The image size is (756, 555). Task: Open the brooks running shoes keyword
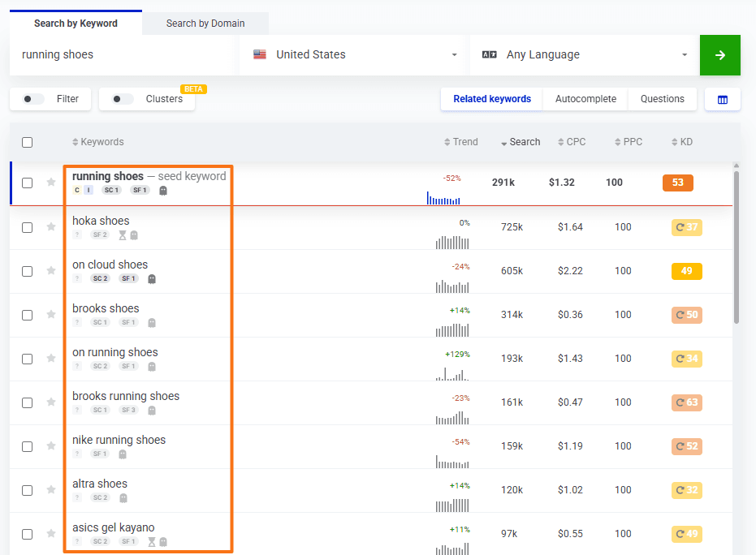[x=126, y=396]
